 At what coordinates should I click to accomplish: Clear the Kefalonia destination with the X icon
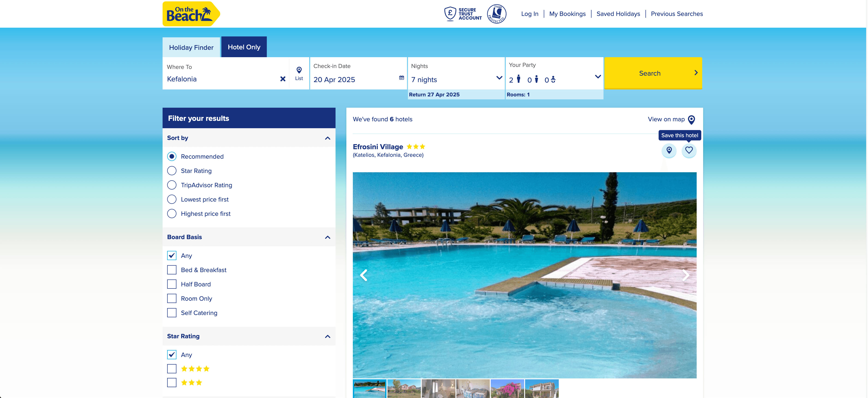pyautogui.click(x=283, y=79)
